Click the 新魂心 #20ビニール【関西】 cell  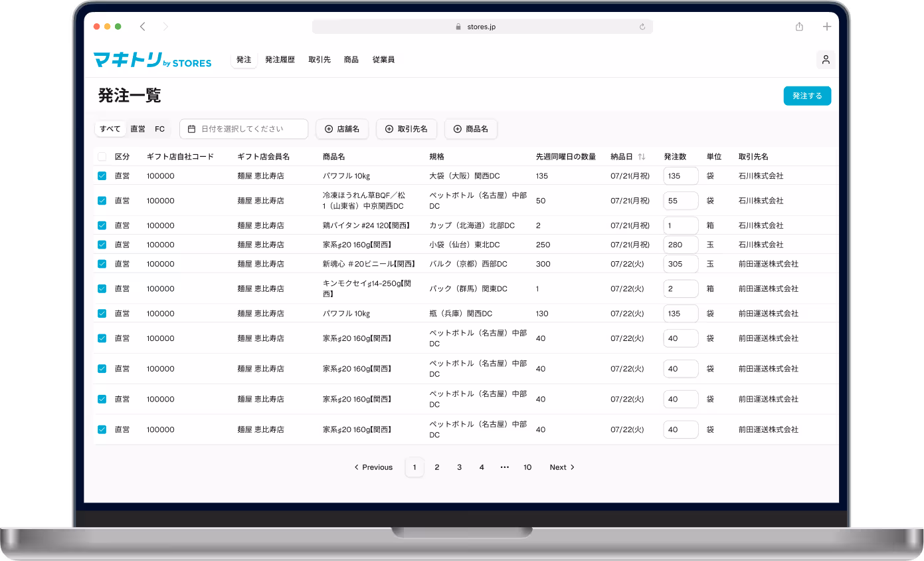[x=369, y=264]
